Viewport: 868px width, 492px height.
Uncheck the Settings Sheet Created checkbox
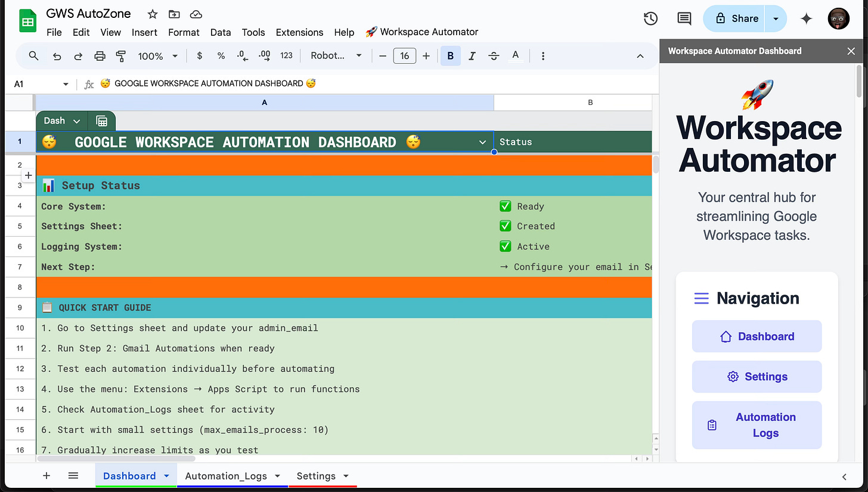click(x=505, y=226)
